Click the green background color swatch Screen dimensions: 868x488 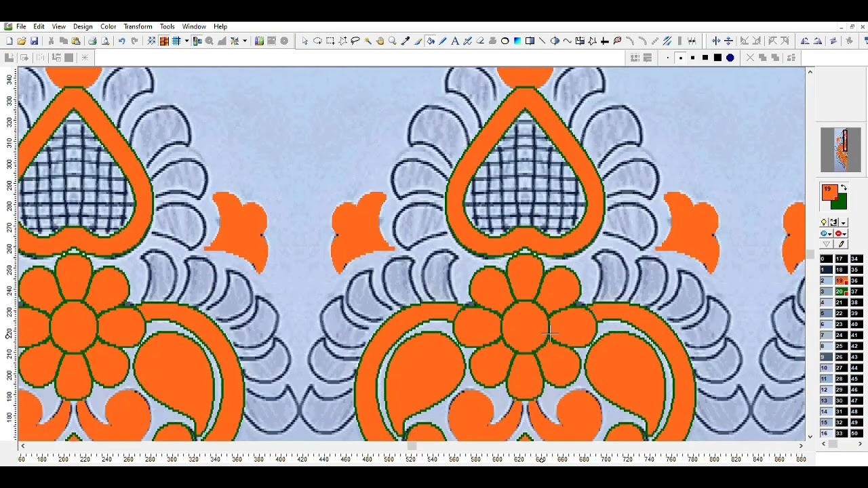[841, 203]
